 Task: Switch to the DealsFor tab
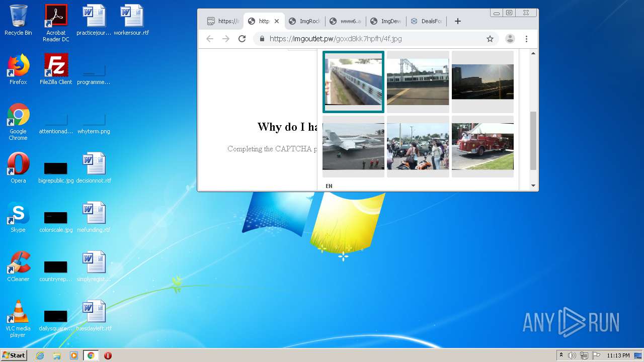coord(427,21)
